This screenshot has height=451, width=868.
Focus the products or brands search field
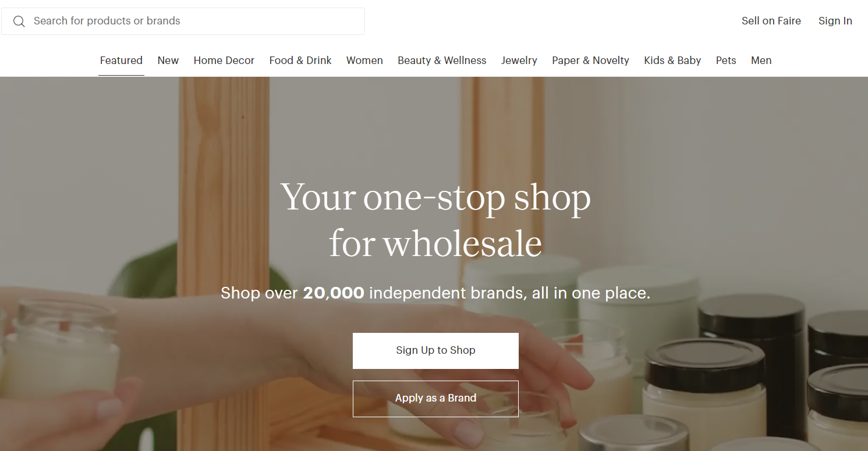[183, 21]
